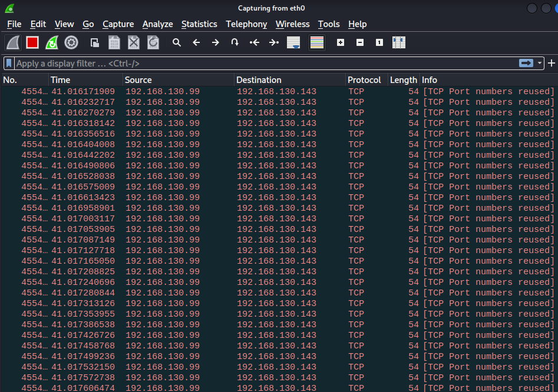The height and width of the screenshot is (392, 558).
Task: Go to the previous packet arrow
Action: coord(196,42)
